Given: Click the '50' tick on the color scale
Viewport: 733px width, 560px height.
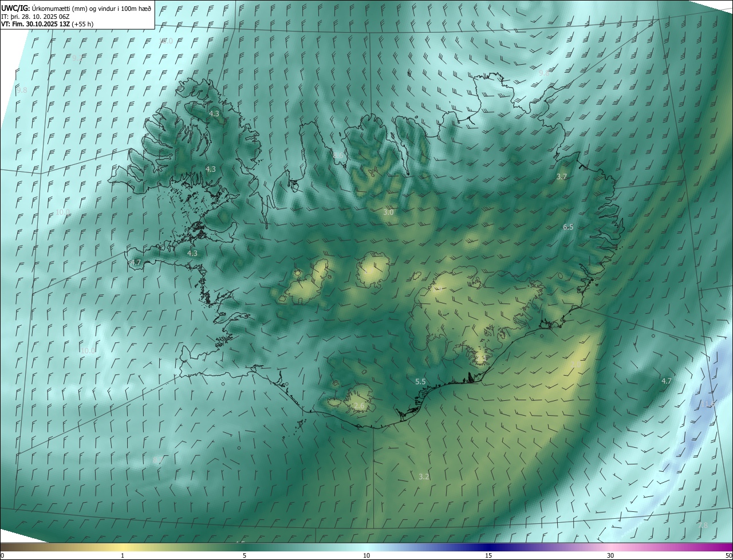Looking at the screenshot, I should click(x=728, y=555).
